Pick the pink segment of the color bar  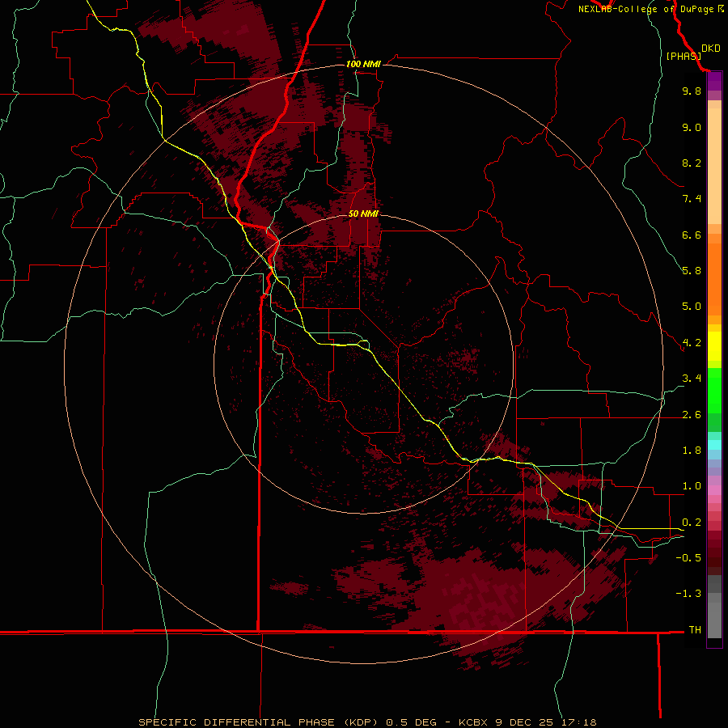[714, 490]
